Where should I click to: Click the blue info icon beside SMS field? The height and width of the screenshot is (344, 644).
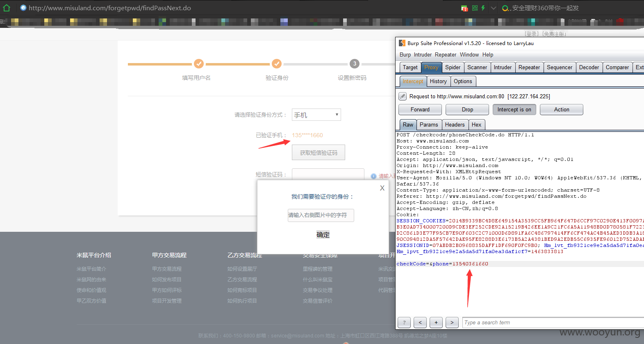pos(373,176)
